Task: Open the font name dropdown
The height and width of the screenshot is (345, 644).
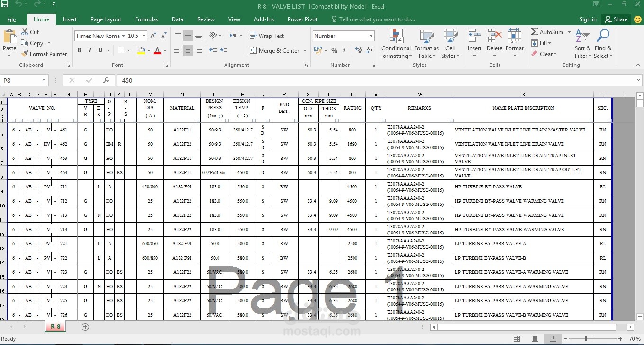Action: coord(123,36)
